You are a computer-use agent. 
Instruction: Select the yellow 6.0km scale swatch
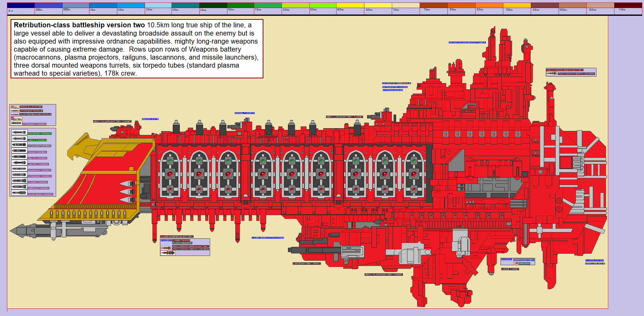point(350,5)
